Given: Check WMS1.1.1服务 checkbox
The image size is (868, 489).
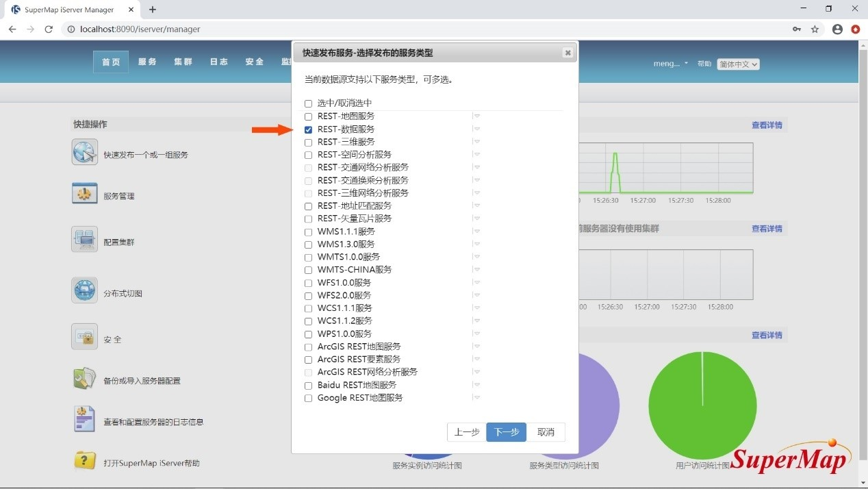Looking at the screenshot, I should [308, 231].
